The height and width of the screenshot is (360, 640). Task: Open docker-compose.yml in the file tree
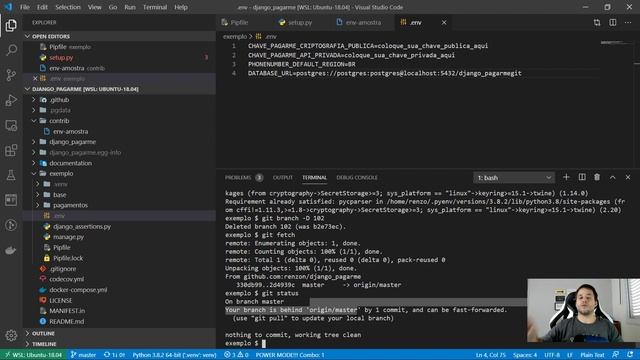[x=78, y=290]
